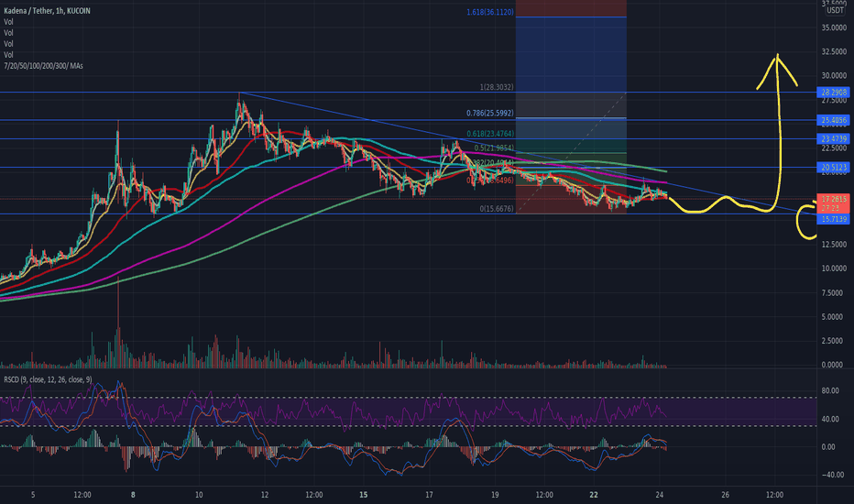This screenshot has width=854, height=504.
Task: Click the 10.0000 price scale tick
Action: 834,268
